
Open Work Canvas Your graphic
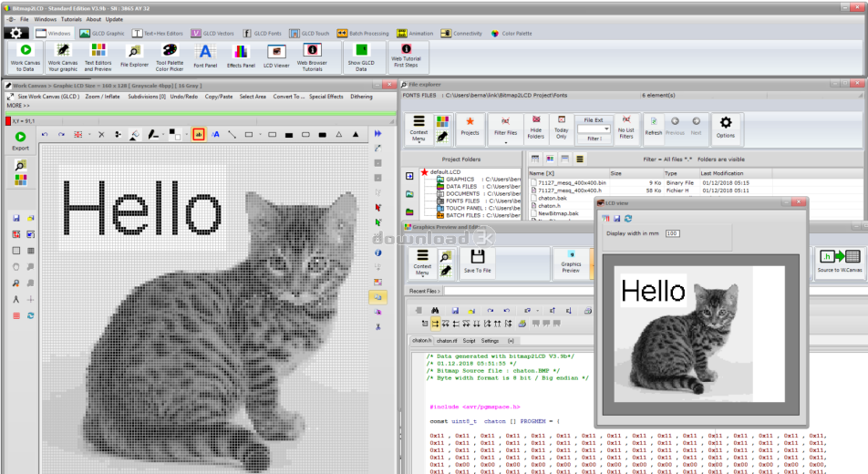tap(63, 57)
